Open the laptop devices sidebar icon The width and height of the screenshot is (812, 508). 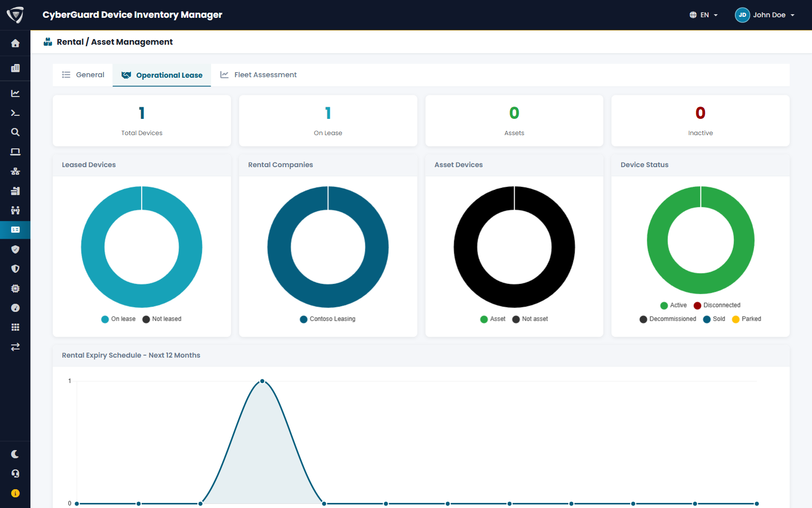[15, 152]
